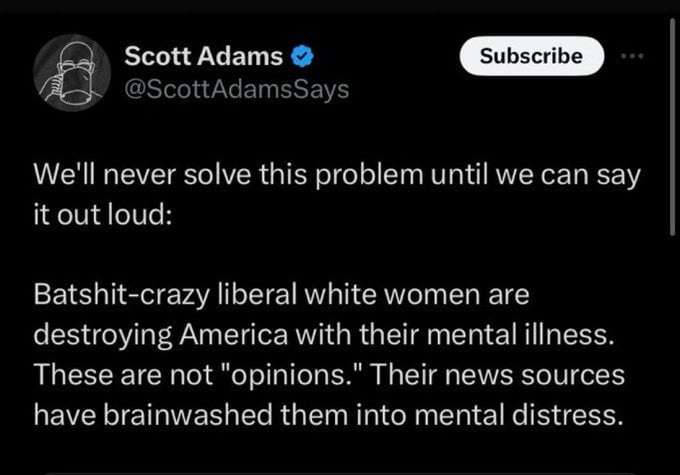The image size is (680, 475).
Task: Click the word "problem" in the first sentence
Action: coord(369,175)
